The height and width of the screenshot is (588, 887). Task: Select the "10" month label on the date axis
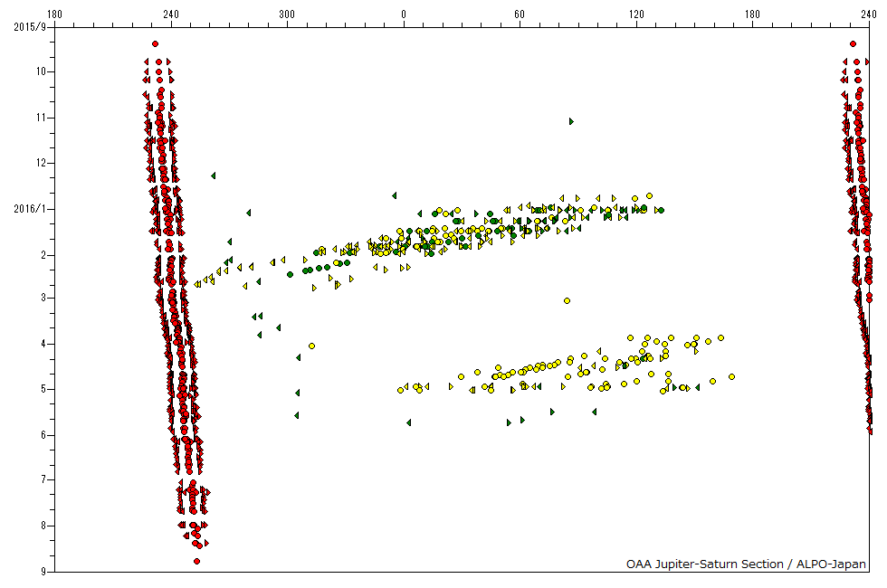(x=42, y=71)
